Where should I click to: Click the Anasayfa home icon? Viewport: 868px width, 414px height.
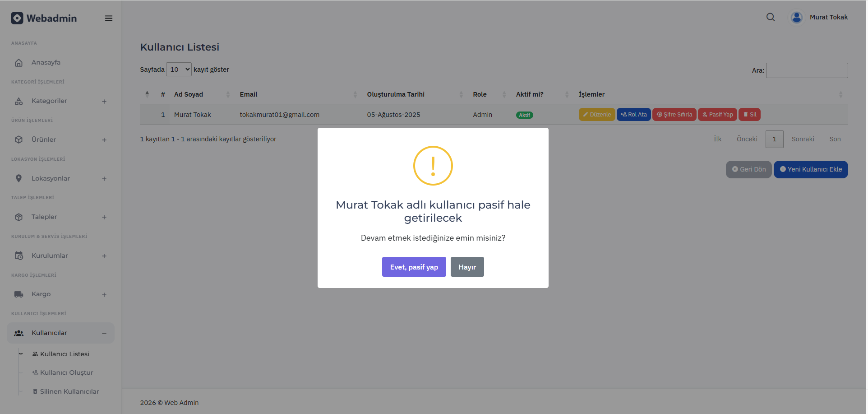pyautogui.click(x=18, y=63)
